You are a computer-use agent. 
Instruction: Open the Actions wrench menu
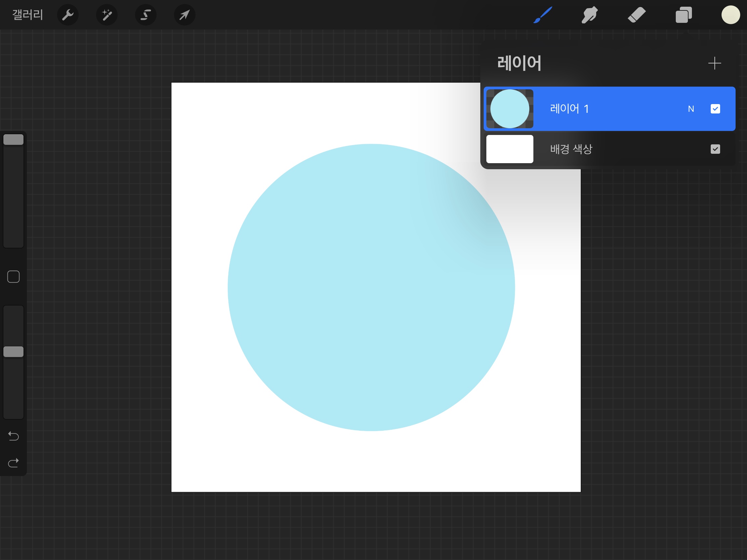tap(68, 15)
